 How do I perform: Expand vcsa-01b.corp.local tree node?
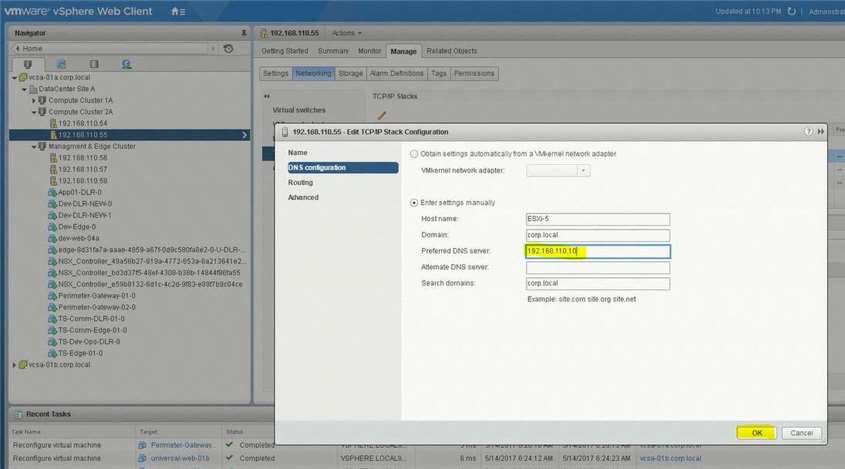tap(15, 365)
